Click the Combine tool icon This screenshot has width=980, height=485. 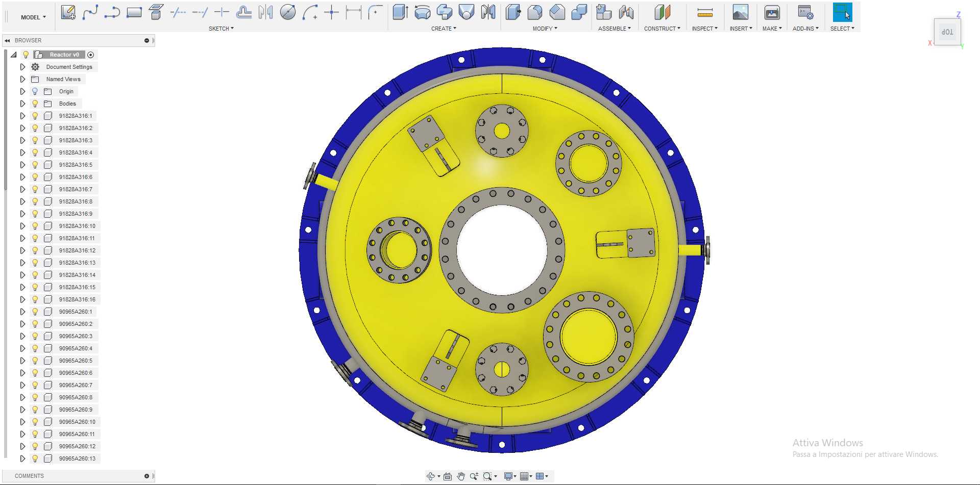click(x=579, y=12)
